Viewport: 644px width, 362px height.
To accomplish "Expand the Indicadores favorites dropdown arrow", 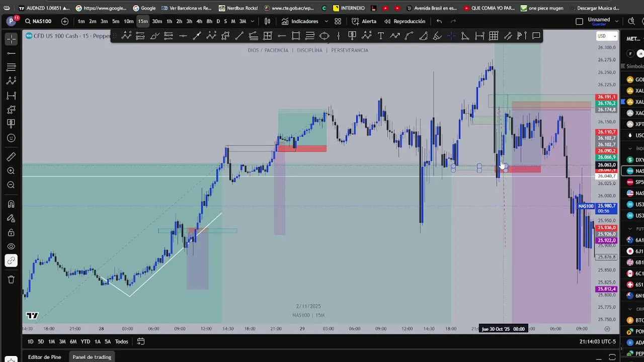I will point(326,21).
